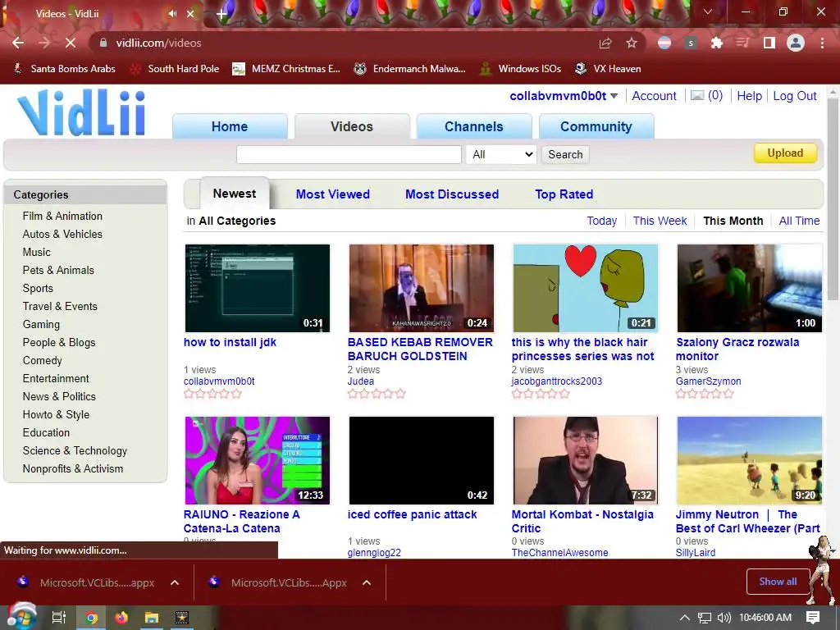Switch to Community tab
840x630 pixels.
(x=596, y=126)
